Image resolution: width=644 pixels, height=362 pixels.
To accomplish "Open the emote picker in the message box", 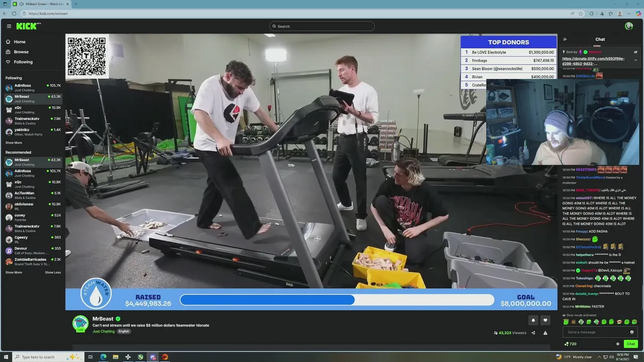I will (x=632, y=332).
